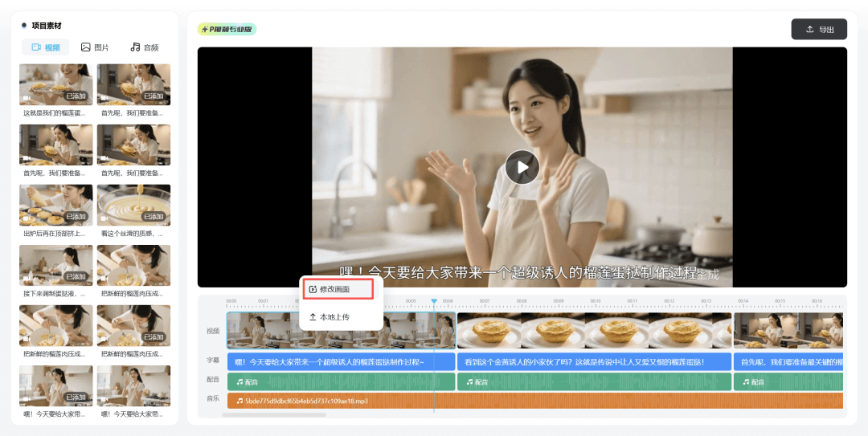The height and width of the screenshot is (436, 868).
Task: Open the 出炉后再在顶部挤上 material thumbnail
Action: tap(55, 206)
